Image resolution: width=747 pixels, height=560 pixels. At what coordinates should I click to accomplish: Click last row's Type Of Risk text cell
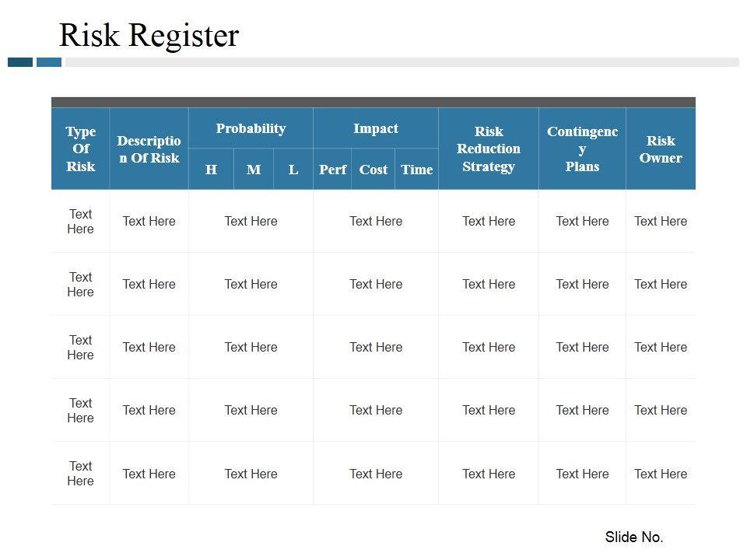point(81,474)
